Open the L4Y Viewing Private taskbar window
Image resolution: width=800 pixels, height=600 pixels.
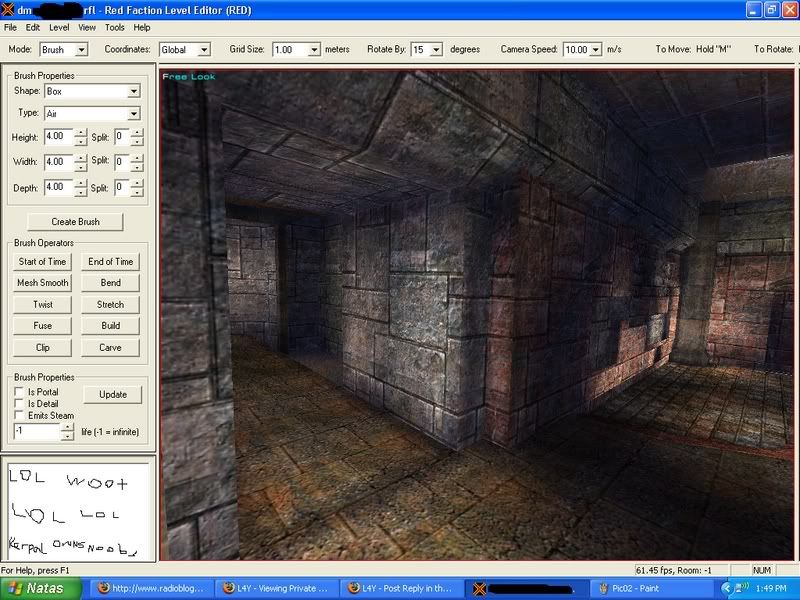[x=277, y=588]
